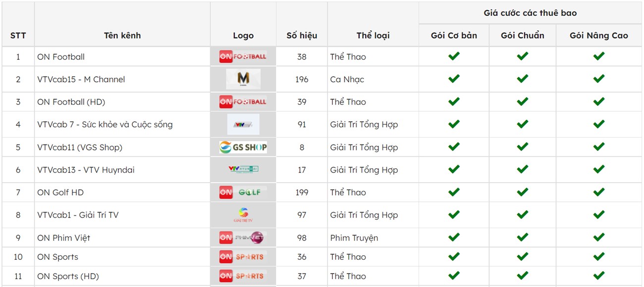Click the ON Phim Việt logo
This screenshot has height=287, width=644.
coord(243,238)
